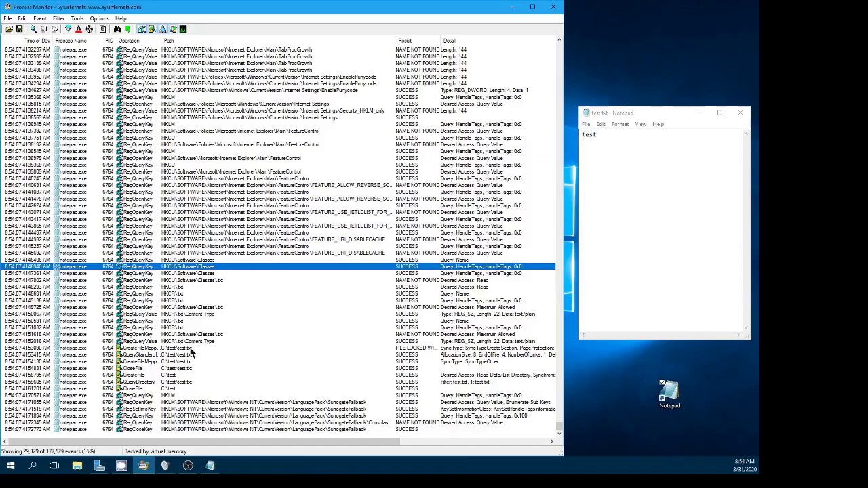This screenshot has width=868, height=488.
Task: Open File Explorer from the taskbar
Action: point(77,466)
